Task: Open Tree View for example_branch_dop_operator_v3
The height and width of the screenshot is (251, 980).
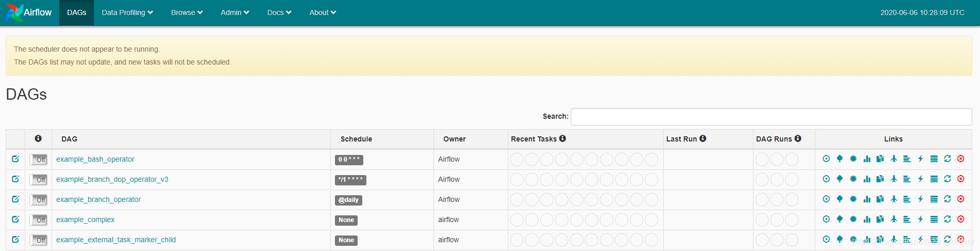Action: click(840, 179)
